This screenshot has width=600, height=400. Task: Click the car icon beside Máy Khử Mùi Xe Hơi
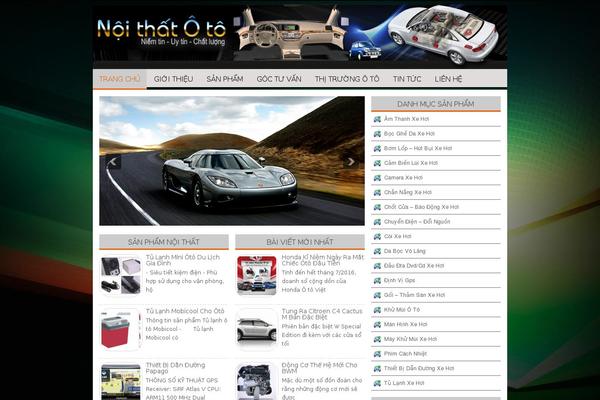click(x=377, y=339)
